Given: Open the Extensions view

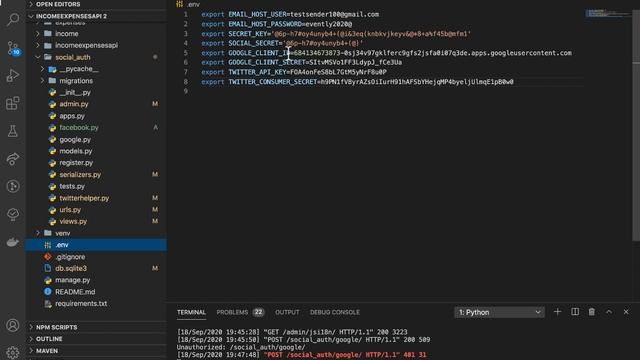Looking at the screenshot, I should [x=13, y=103].
